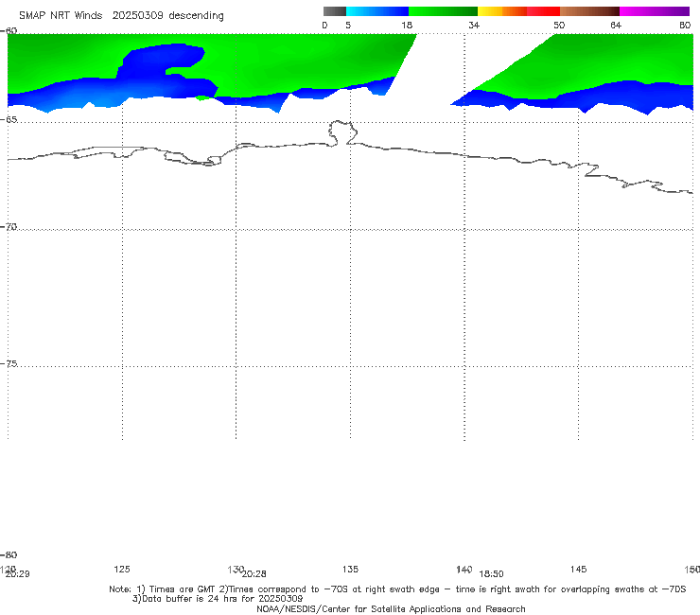Select the yellow-orange color bar segment

coord(502,11)
